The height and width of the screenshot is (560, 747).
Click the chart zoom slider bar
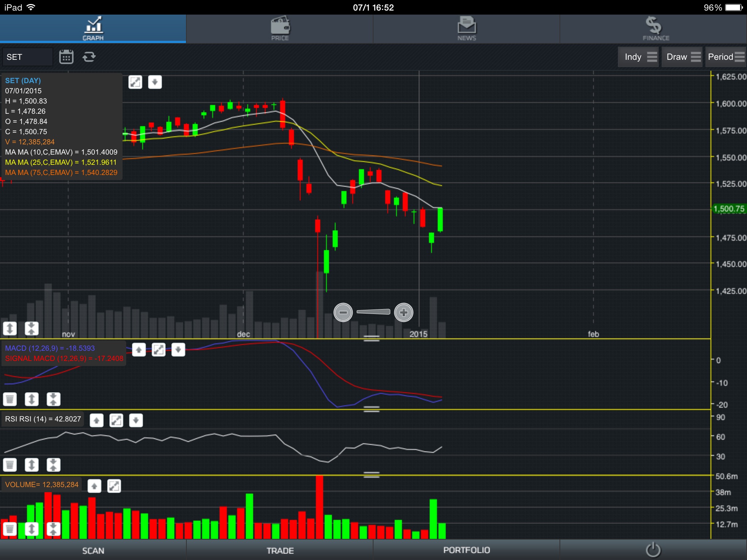(373, 312)
